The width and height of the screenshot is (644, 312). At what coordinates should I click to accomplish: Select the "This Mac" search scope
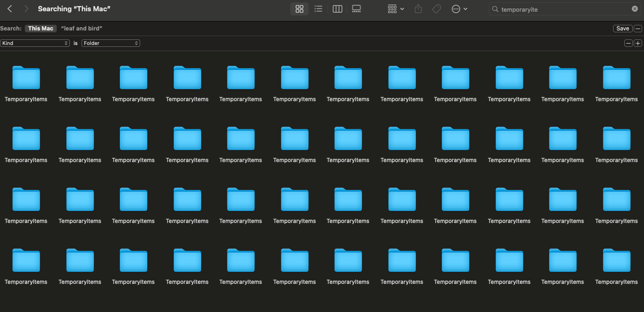pos(41,28)
